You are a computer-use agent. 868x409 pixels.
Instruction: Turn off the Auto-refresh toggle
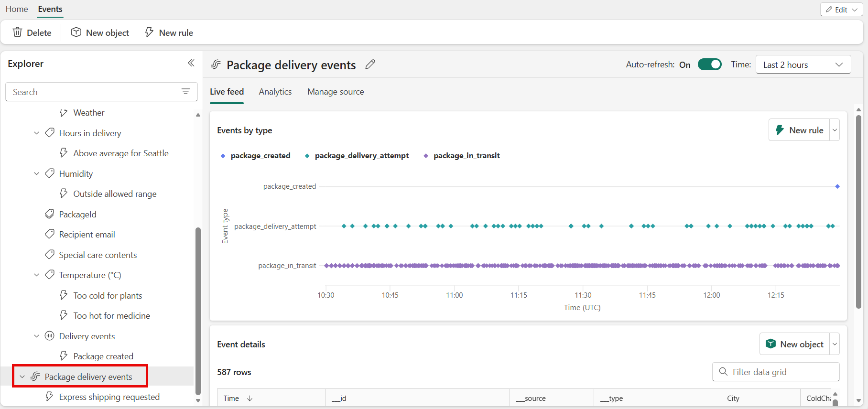click(709, 65)
